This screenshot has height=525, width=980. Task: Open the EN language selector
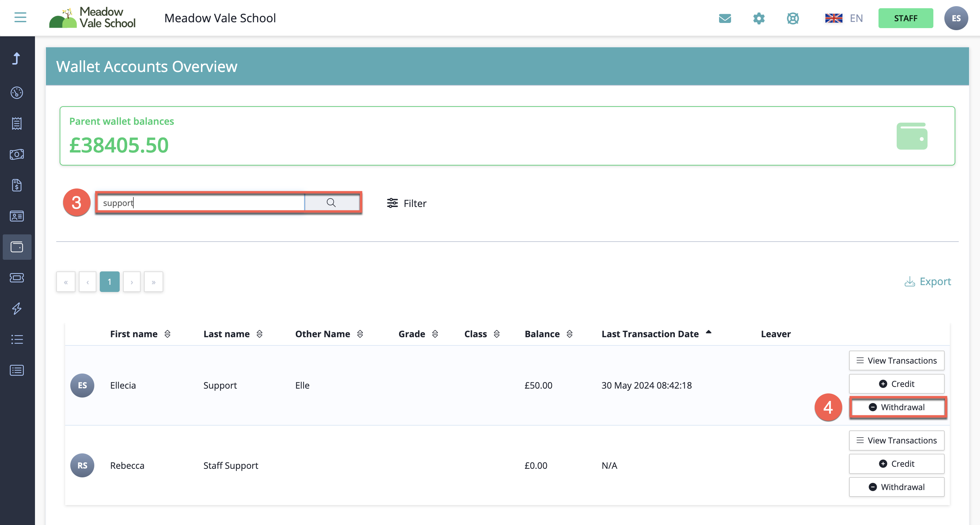(x=844, y=18)
